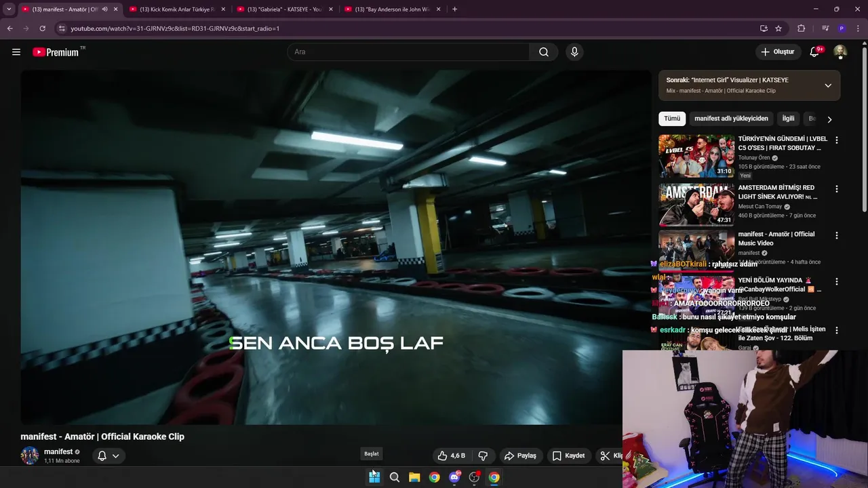Open File Explorer from taskbar
868x488 pixels.
tap(414, 477)
